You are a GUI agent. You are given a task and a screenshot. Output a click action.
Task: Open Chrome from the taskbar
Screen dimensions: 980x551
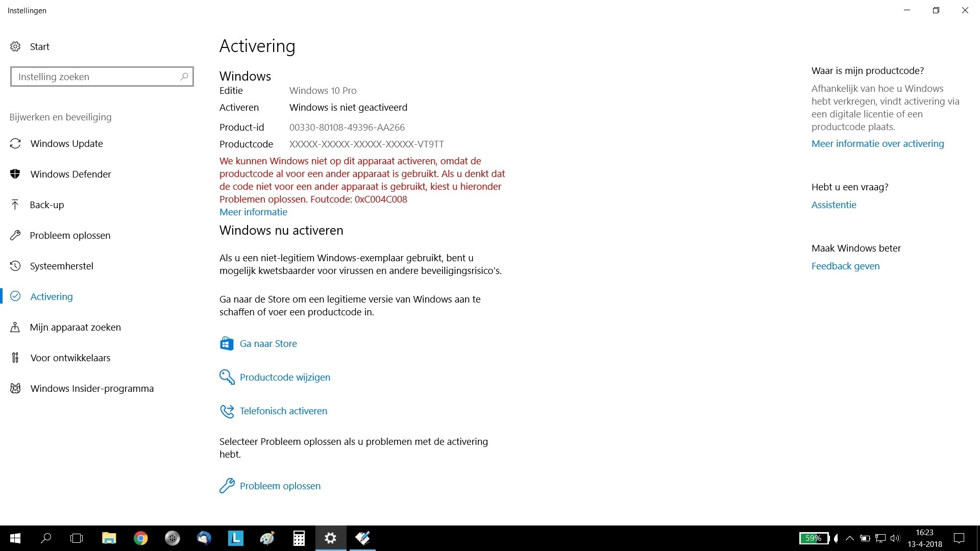[140, 538]
